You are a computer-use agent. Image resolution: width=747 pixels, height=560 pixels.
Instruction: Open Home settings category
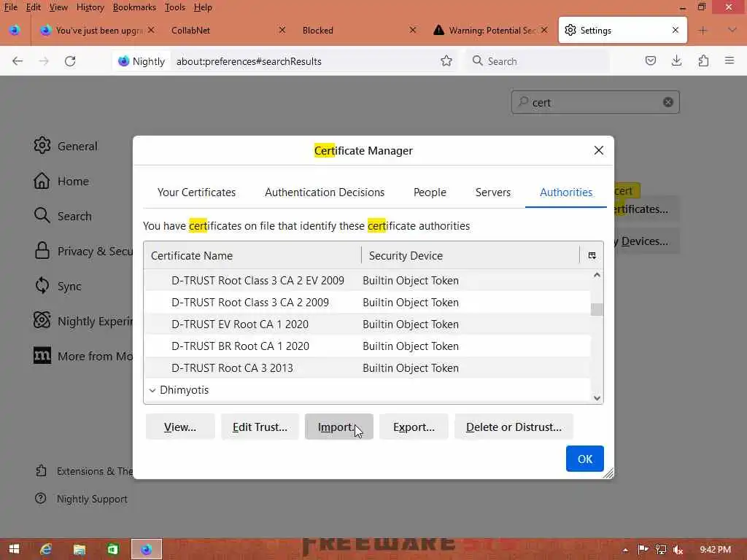[61, 181]
